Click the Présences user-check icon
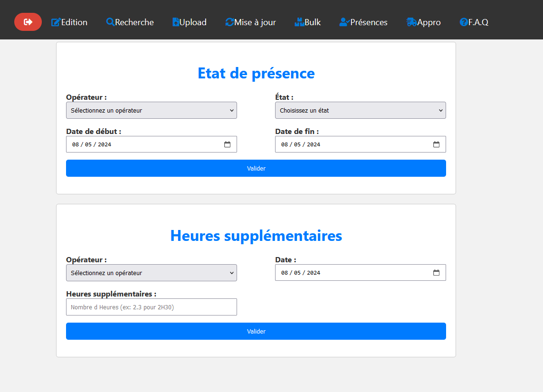Viewport: 543px width, 392px height. [x=344, y=22]
